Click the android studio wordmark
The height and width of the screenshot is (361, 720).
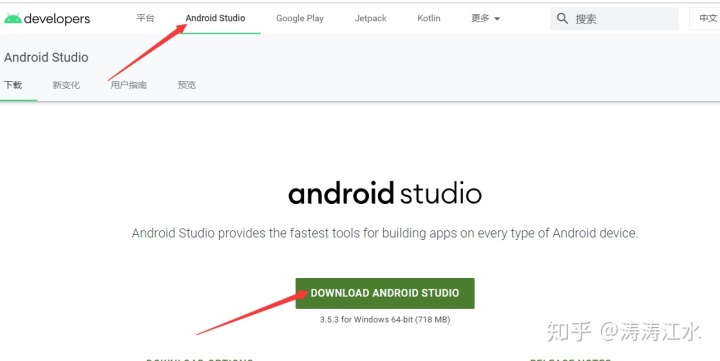coord(385,193)
